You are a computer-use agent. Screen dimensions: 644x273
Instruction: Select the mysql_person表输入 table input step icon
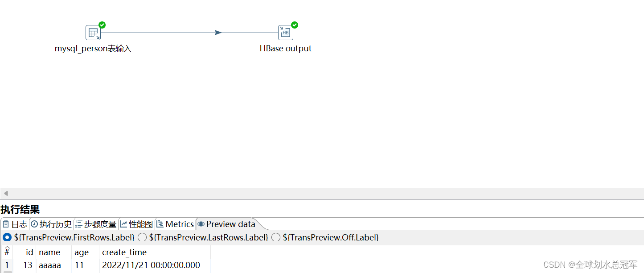tap(93, 32)
